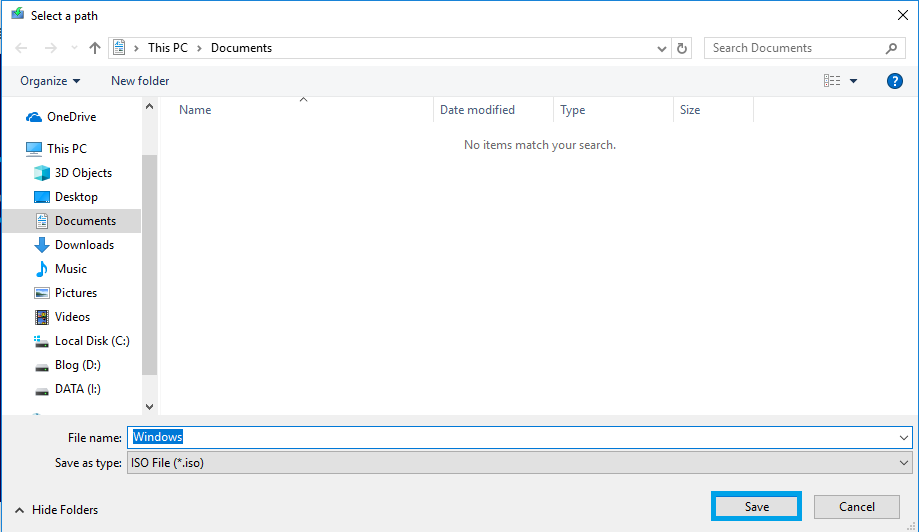Open the Music folder
919x532 pixels.
(x=71, y=269)
